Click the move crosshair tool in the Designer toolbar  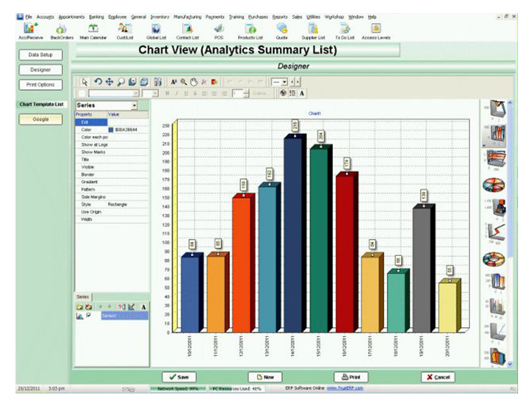(x=108, y=82)
